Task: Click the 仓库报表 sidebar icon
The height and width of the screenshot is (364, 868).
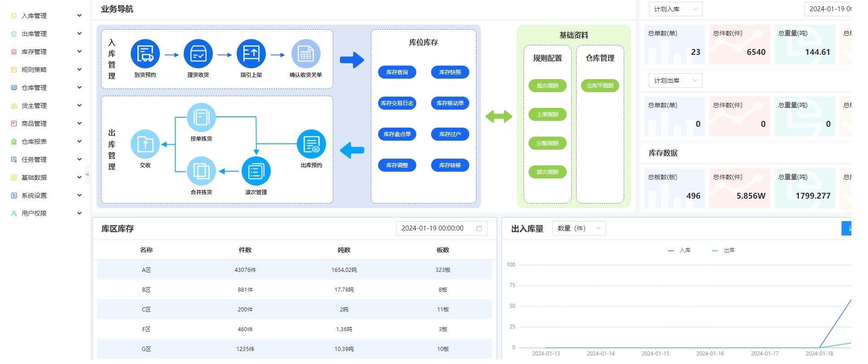Action: tap(14, 142)
